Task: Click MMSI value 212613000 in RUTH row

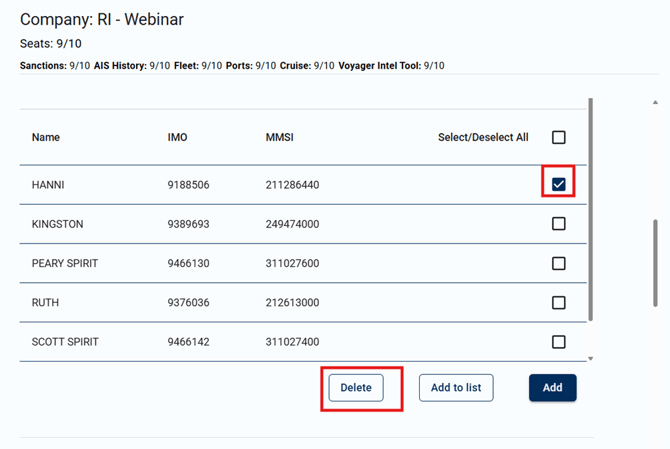Action: (x=292, y=303)
